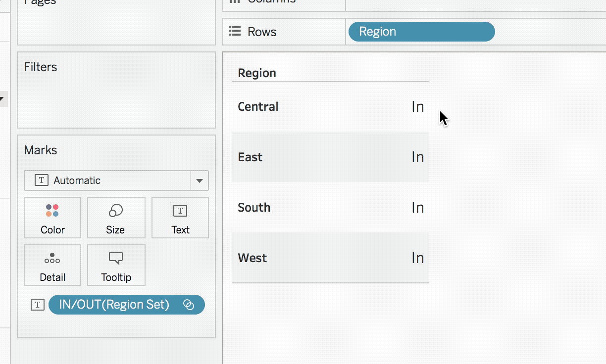The width and height of the screenshot is (606, 364).
Task: Select the Central row label
Action: pos(258,107)
